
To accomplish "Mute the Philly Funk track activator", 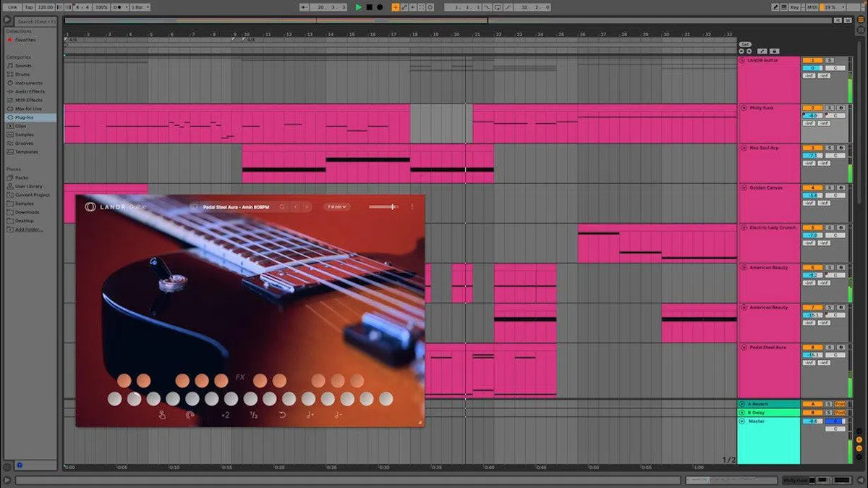I will 812,108.
